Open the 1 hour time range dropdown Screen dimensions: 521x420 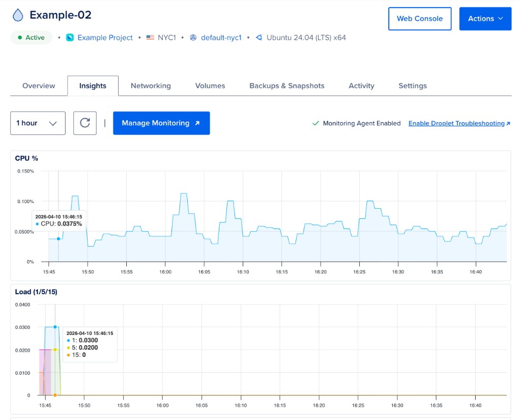[38, 123]
